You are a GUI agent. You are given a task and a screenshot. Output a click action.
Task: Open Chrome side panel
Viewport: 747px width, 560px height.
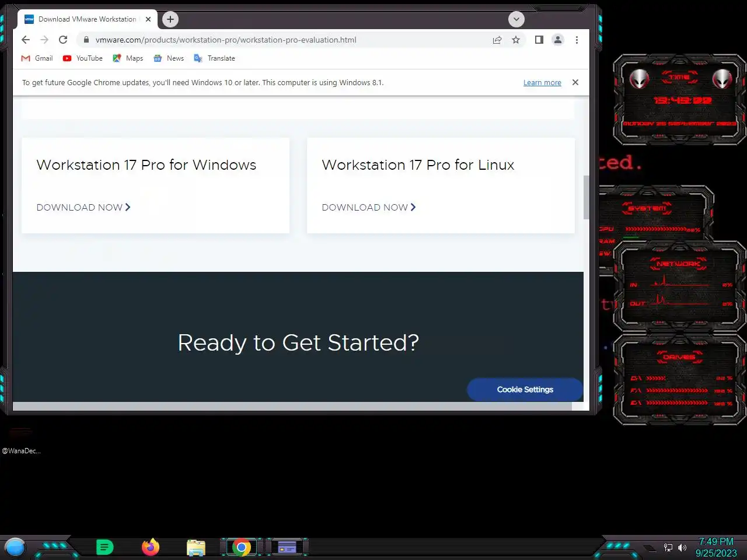point(539,40)
